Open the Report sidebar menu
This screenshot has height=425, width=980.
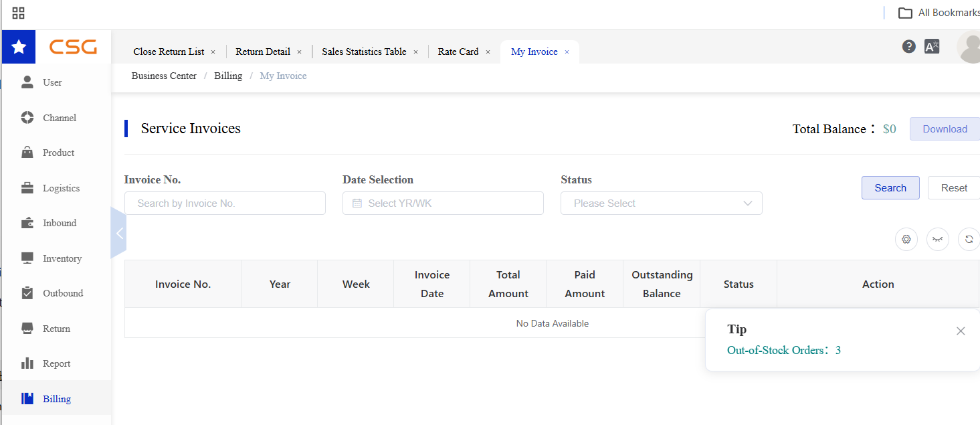pos(56,363)
